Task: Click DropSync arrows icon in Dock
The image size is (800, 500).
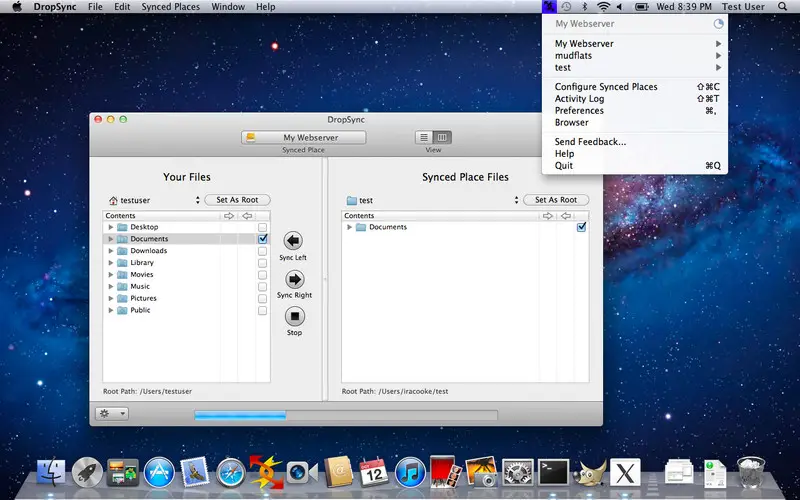Action: 266,472
